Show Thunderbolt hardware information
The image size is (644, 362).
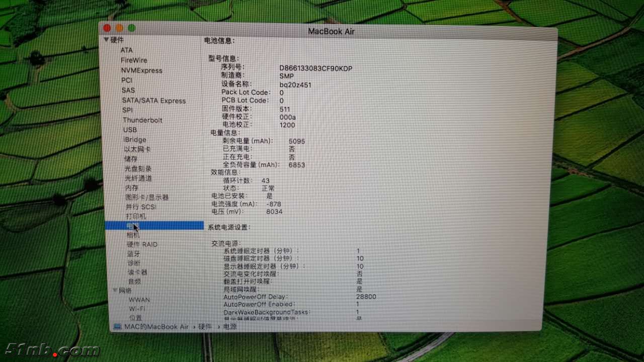point(143,120)
